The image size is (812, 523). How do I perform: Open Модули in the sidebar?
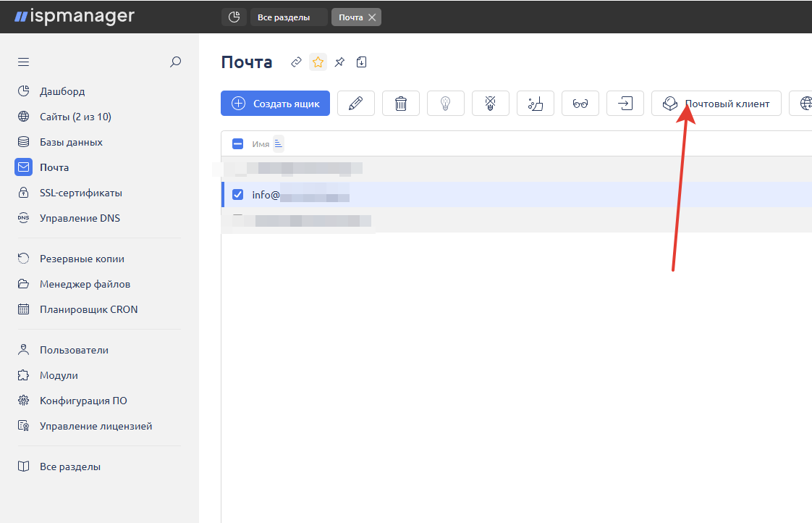(x=59, y=375)
